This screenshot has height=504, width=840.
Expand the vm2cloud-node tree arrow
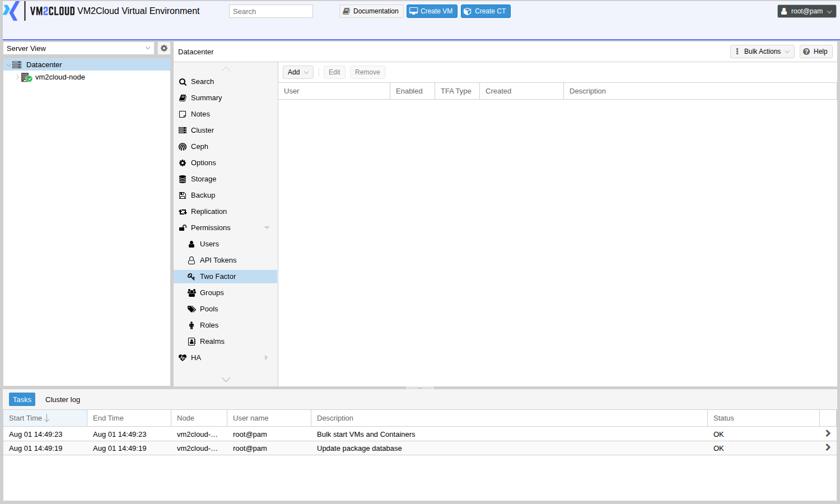point(17,77)
